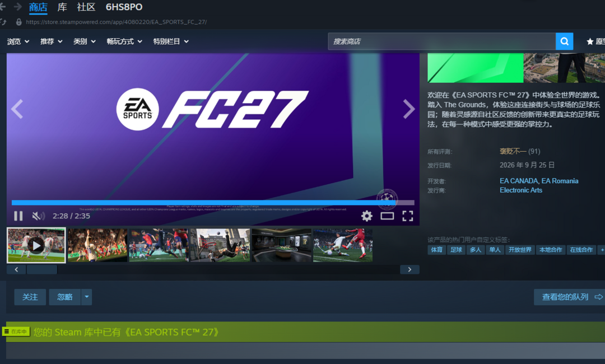Select the trailer video thumbnail

pyautogui.click(x=36, y=245)
